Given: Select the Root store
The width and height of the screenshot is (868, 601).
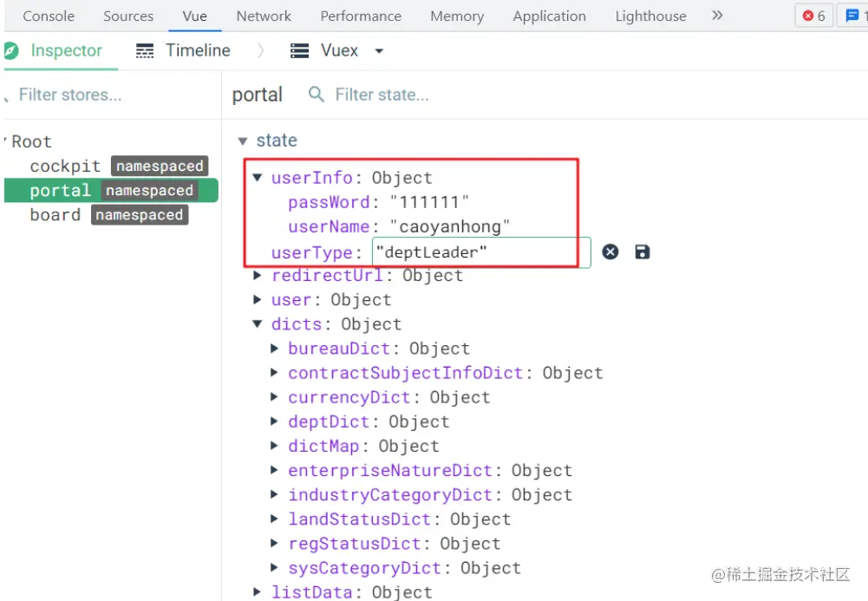Looking at the screenshot, I should click(x=31, y=141).
